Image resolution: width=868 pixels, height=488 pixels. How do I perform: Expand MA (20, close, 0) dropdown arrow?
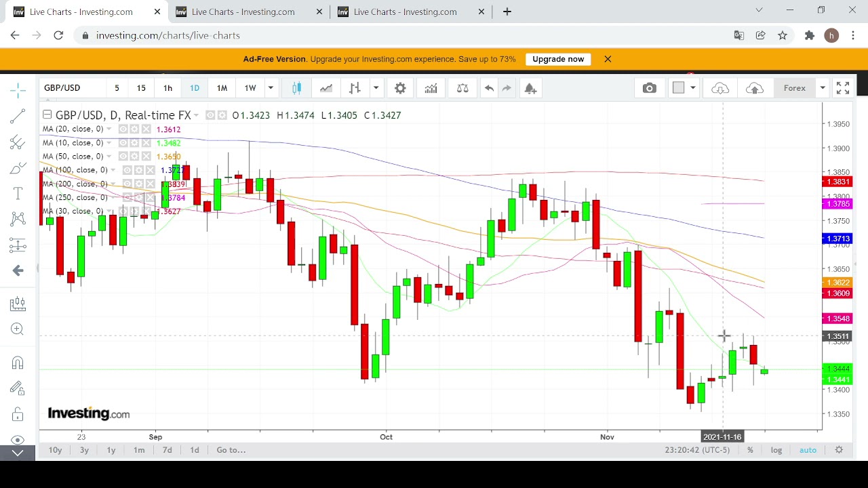(109, 129)
